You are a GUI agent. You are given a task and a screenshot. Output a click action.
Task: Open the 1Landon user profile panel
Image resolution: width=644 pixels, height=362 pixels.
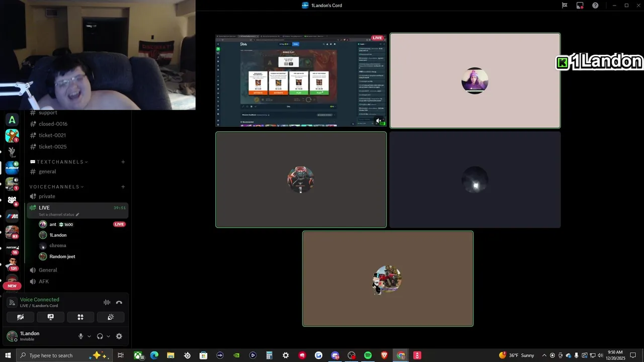point(30,336)
